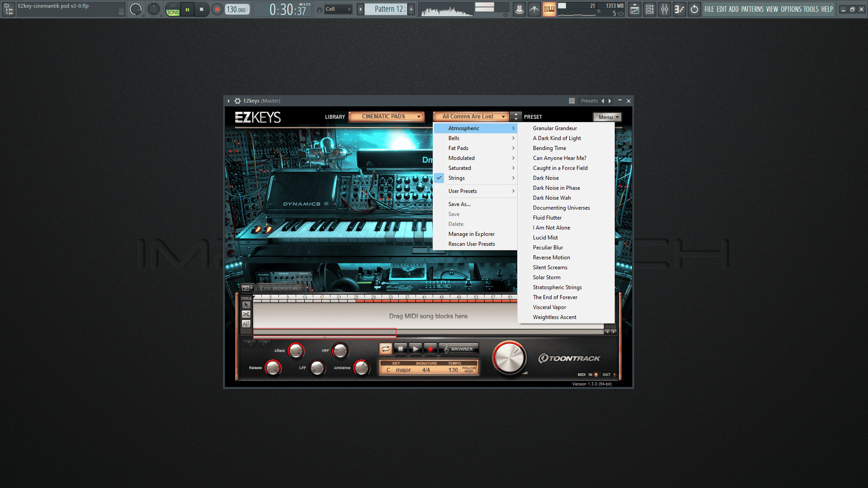Open the Modulated submenu
This screenshot has width=868, height=488.
point(475,158)
